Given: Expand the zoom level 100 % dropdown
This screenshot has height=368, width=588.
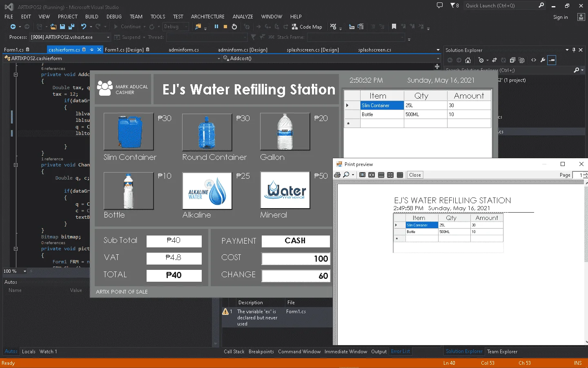Looking at the screenshot, I should pyautogui.click(x=25, y=271).
